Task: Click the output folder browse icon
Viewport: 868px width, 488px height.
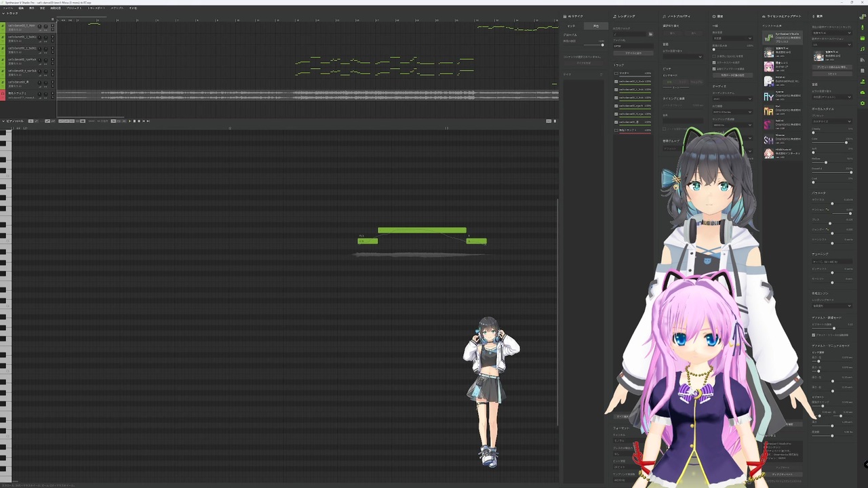Action: click(x=650, y=34)
